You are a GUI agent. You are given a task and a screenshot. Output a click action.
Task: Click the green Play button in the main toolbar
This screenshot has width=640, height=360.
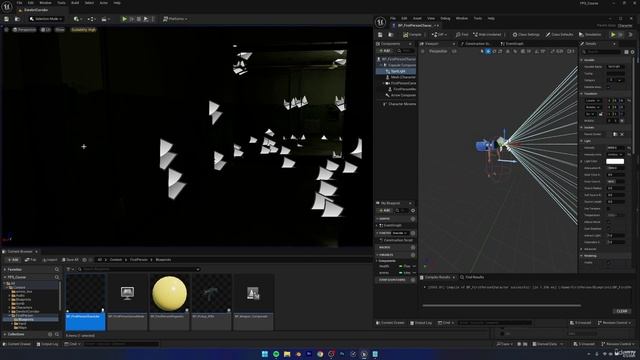tap(124, 19)
